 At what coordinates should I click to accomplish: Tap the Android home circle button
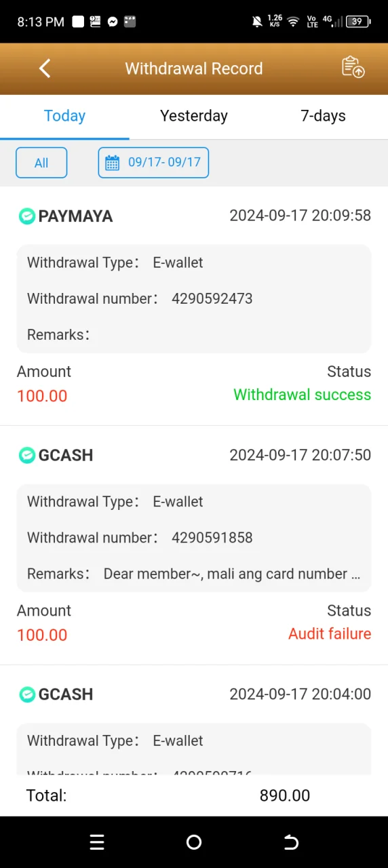coord(194,842)
